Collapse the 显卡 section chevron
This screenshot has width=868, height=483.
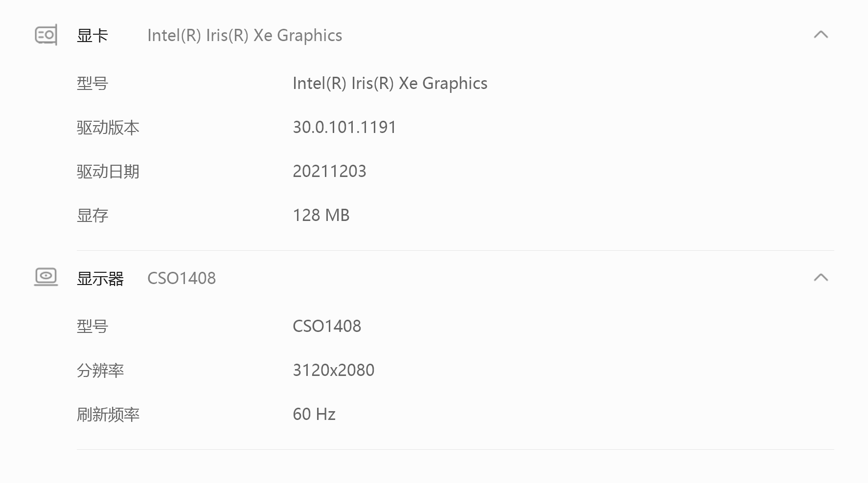click(821, 35)
